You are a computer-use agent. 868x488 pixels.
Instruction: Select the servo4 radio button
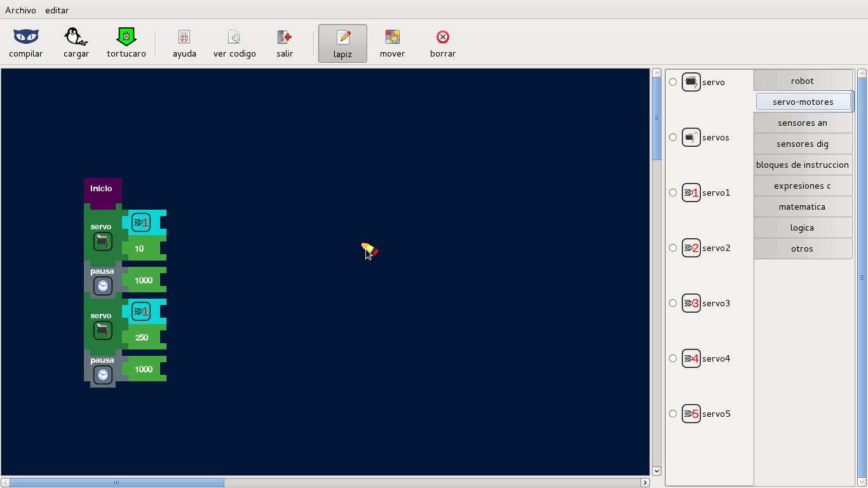coord(673,358)
